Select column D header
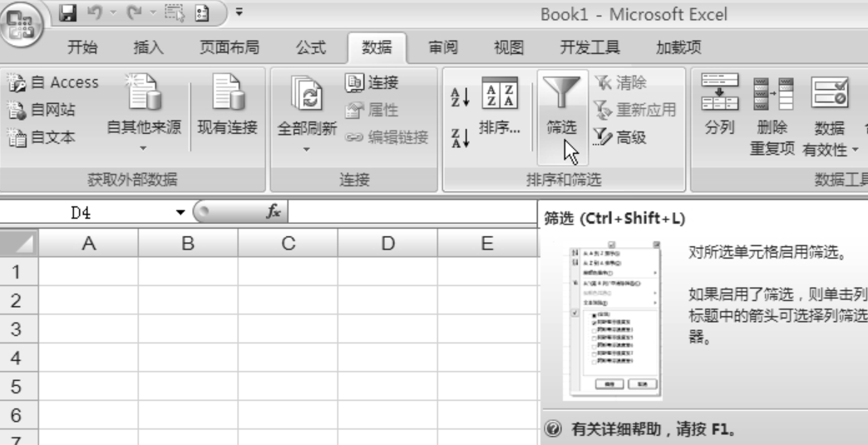This screenshot has width=868, height=445. [387, 243]
